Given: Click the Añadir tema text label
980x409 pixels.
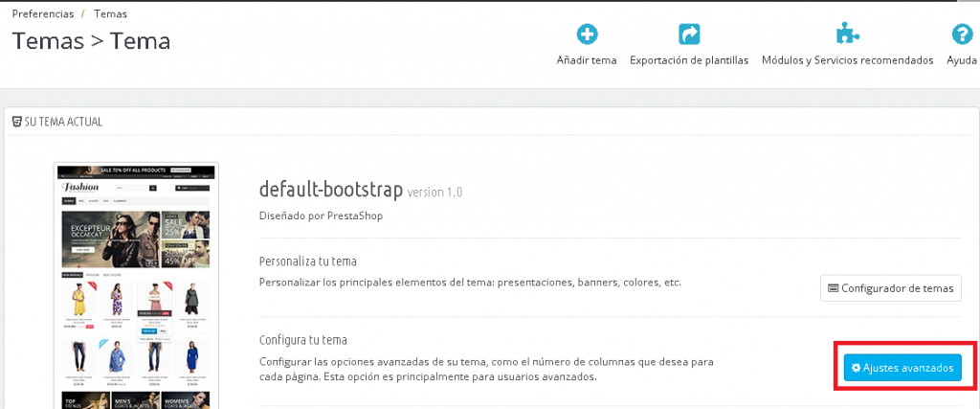Looking at the screenshot, I should tap(587, 60).
